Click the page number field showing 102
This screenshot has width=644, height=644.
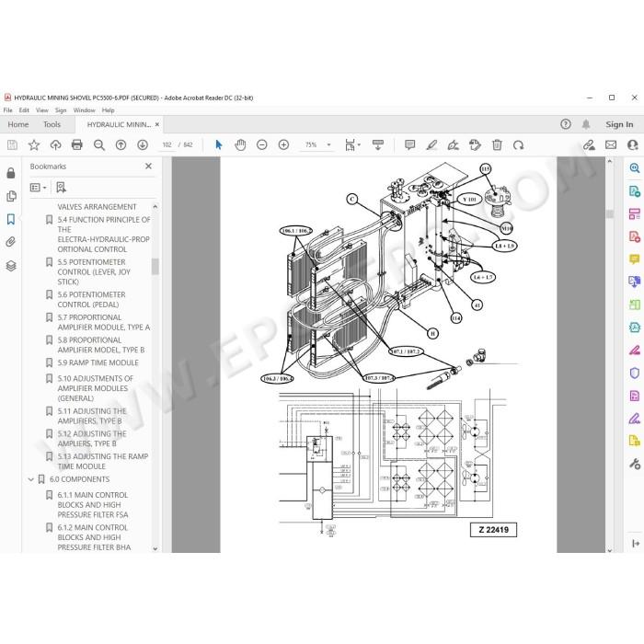[167, 144]
